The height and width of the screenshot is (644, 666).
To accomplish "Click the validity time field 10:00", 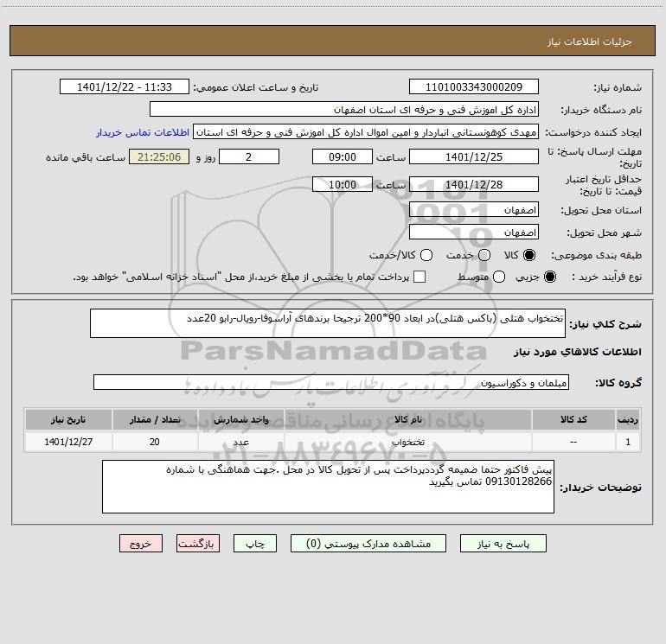I will 343,184.
